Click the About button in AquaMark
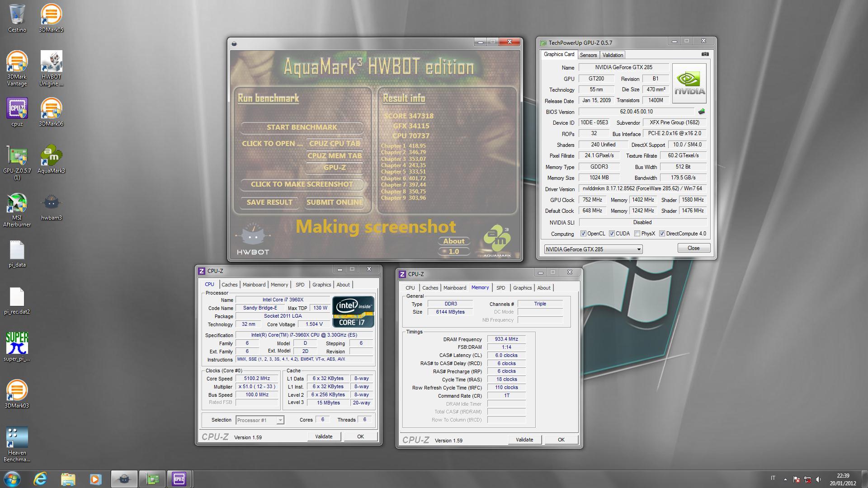The height and width of the screenshot is (488, 868). [453, 241]
